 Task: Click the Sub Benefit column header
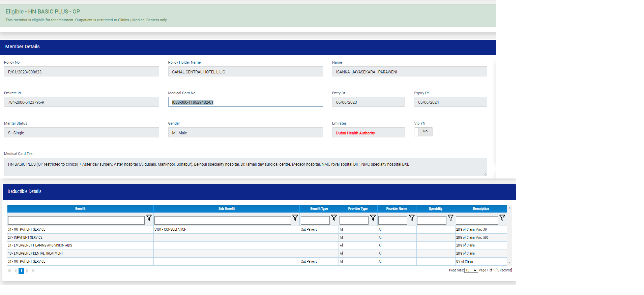(x=226, y=209)
